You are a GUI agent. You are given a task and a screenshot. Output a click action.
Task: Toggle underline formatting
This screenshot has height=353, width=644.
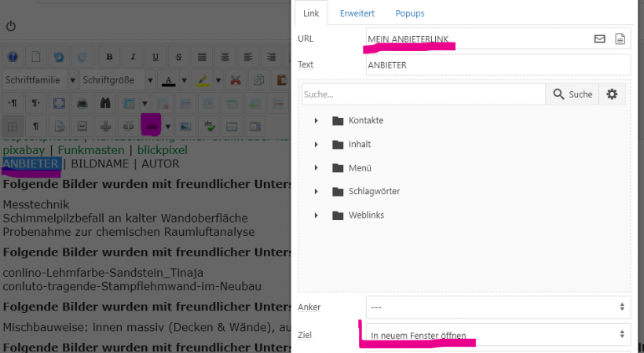point(156,57)
